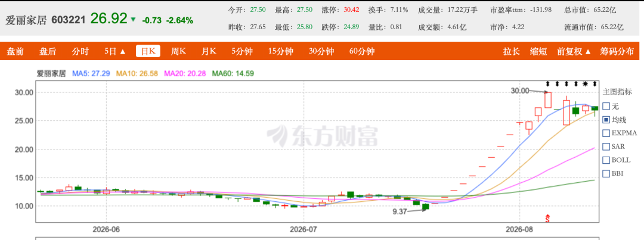The width and height of the screenshot is (644, 240).
Task: Click the red S marker on the date axis
Action: pos(547,218)
